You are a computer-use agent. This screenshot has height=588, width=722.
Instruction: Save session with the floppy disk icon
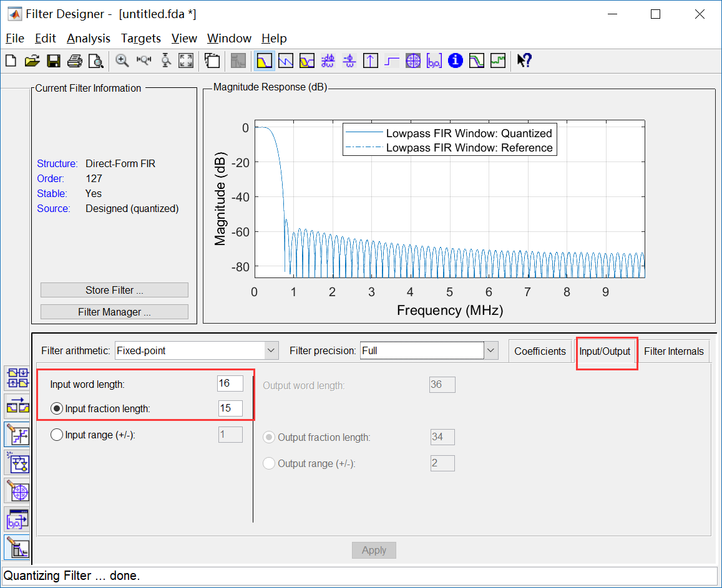tap(54, 60)
